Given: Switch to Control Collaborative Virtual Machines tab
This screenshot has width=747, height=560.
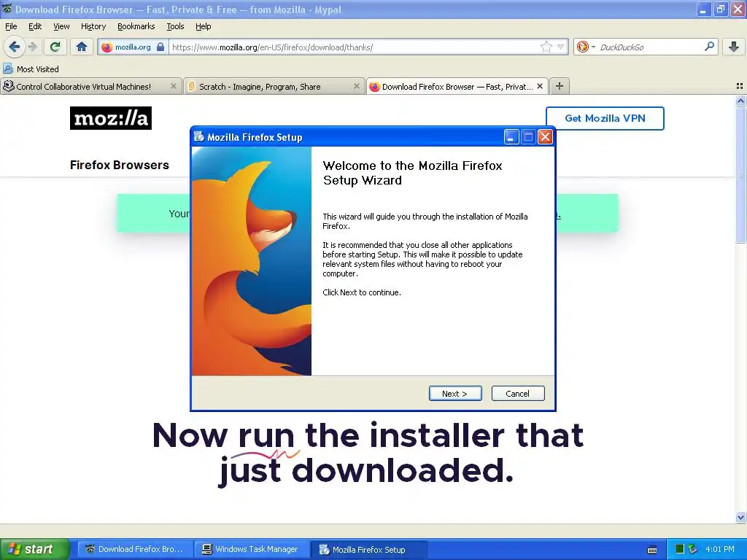Looking at the screenshot, I should (90, 86).
